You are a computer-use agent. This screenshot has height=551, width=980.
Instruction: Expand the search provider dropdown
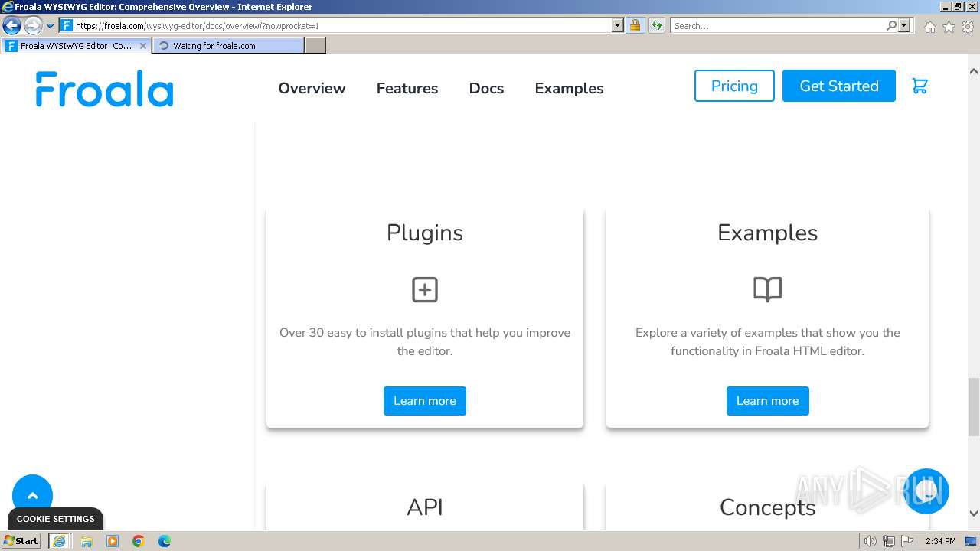click(x=904, y=25)
